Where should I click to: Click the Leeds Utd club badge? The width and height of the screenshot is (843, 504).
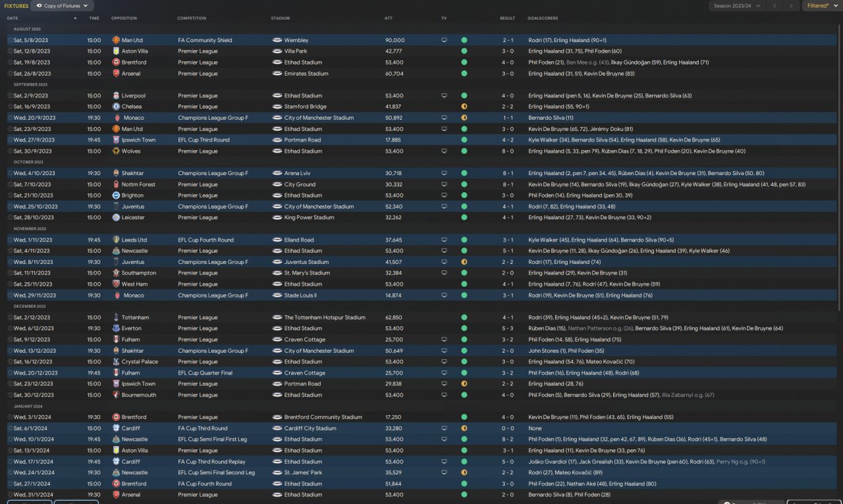(116, 240)
